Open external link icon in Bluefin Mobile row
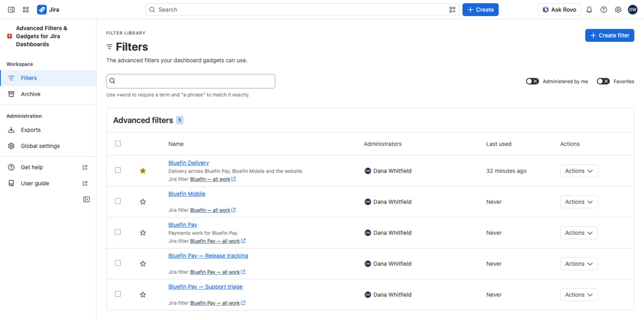The height and width of the screenshot is (320, 644). tap(233, 210)
